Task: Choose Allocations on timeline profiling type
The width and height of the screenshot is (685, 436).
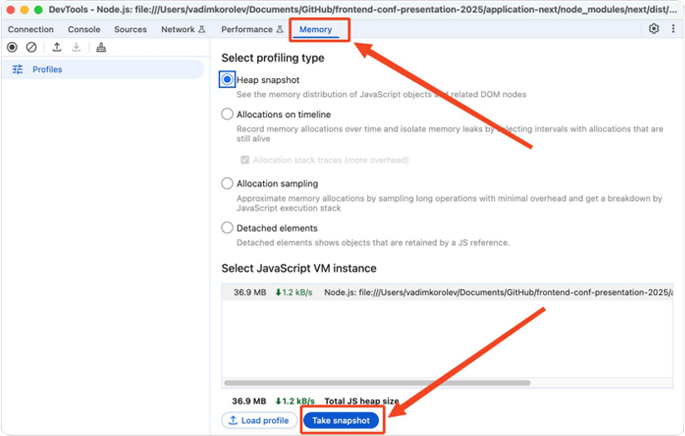Action: (228, 115)
